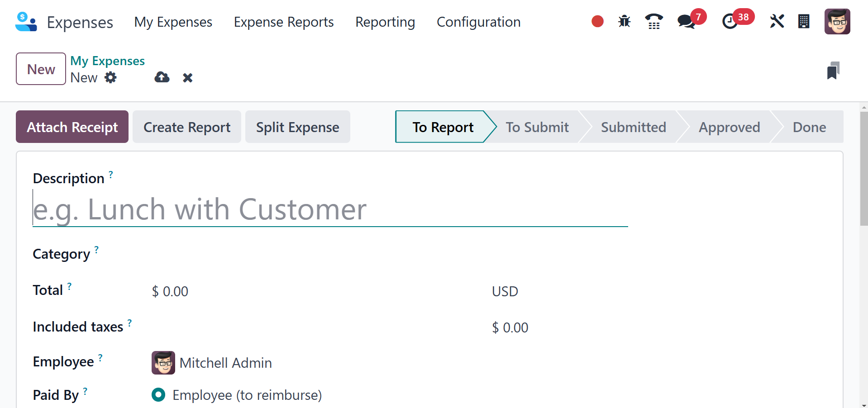The image size is (868, 408).
Task: Open the conversations chat icon
Action: coord(686,21)
